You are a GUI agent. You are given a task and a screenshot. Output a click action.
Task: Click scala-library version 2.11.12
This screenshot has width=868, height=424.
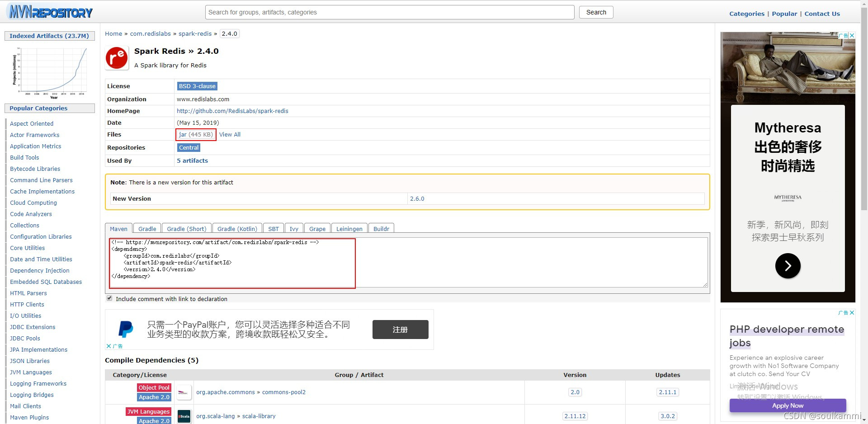(575, 416)
